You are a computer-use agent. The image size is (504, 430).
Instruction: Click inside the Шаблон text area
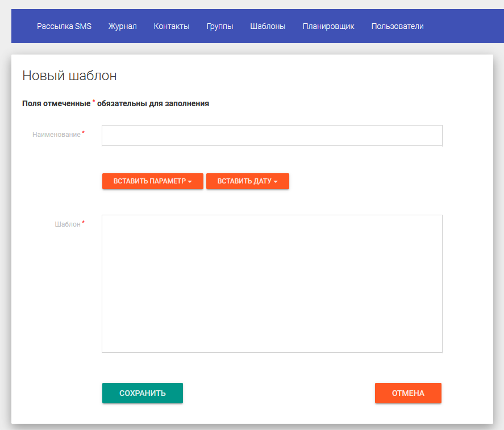pos(272,283)
